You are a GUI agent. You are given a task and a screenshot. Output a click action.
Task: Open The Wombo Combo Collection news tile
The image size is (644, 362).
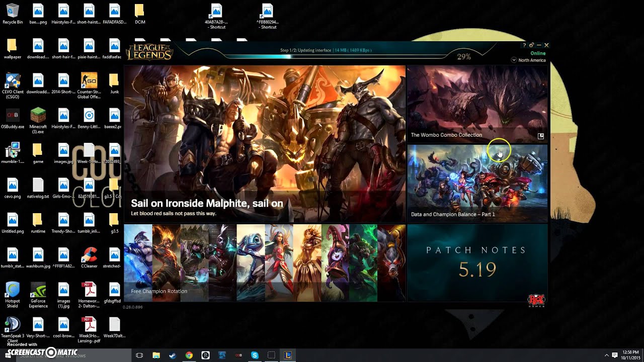pyautogui.click(x=477, y=104)
